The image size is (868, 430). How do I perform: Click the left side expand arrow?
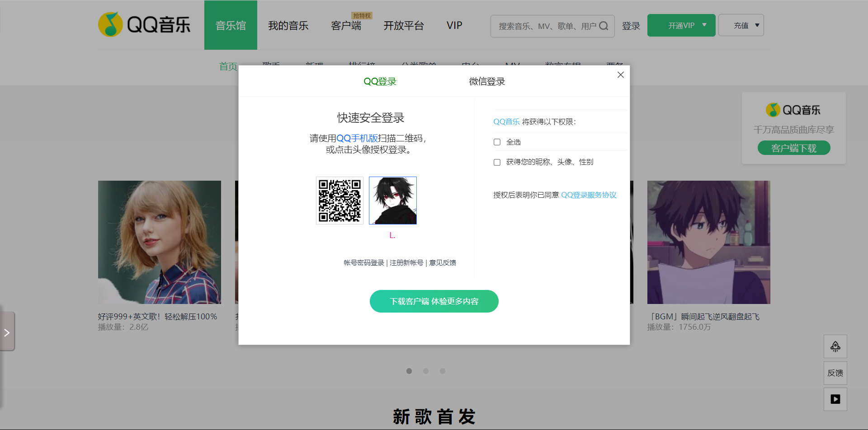click(7, 333)
